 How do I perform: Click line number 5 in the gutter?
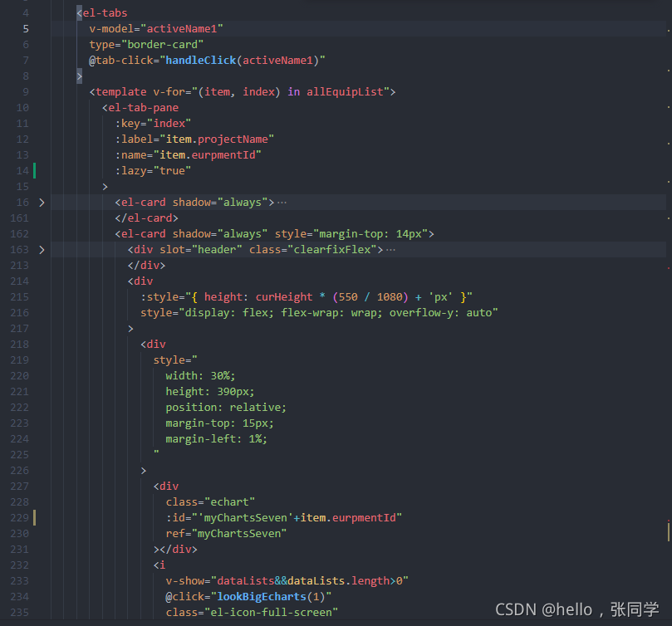pos(26,29)
